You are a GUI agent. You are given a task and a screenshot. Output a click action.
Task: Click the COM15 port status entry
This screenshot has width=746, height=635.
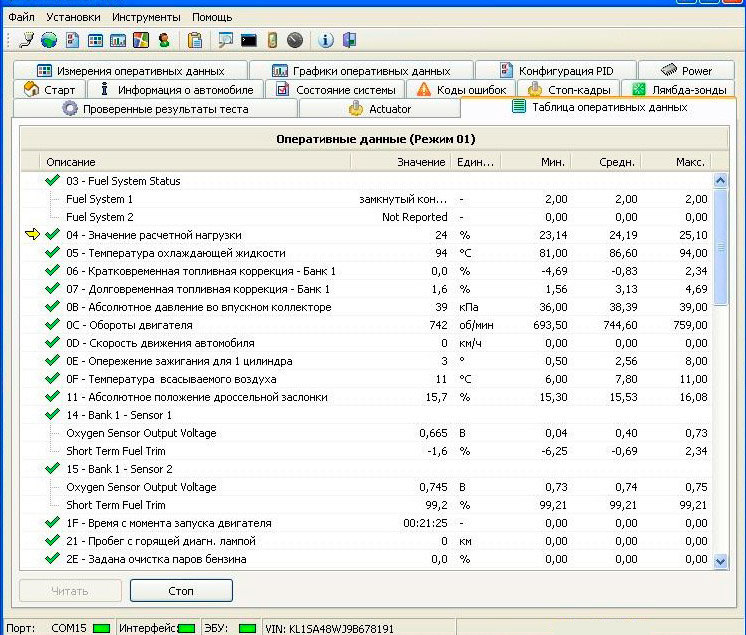[x=69, y=628]
